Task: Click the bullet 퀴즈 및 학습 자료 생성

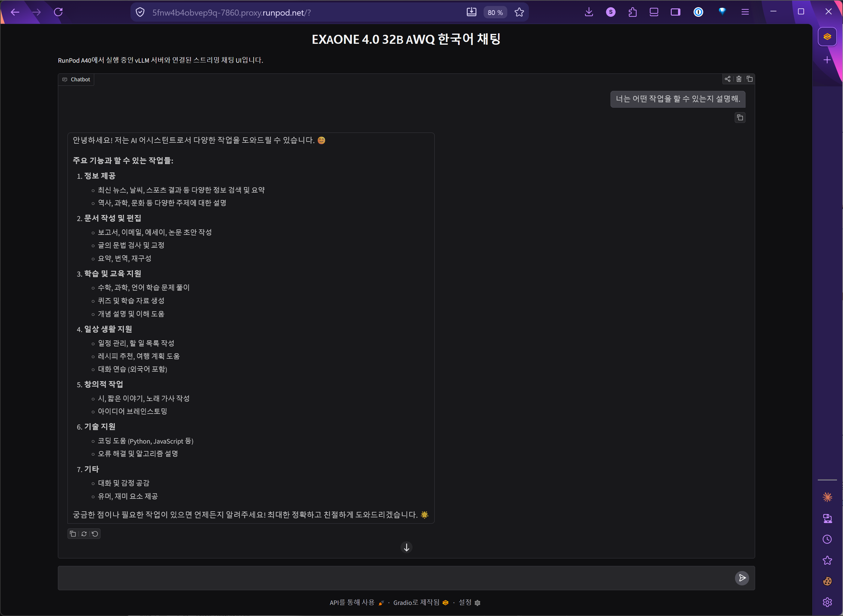Action: click(131, 301)
